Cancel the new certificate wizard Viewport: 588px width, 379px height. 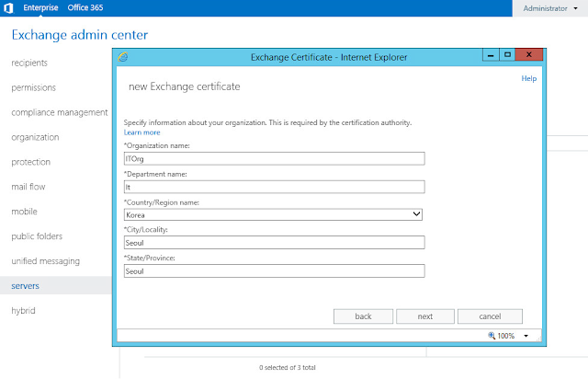[x=490, y=316]
